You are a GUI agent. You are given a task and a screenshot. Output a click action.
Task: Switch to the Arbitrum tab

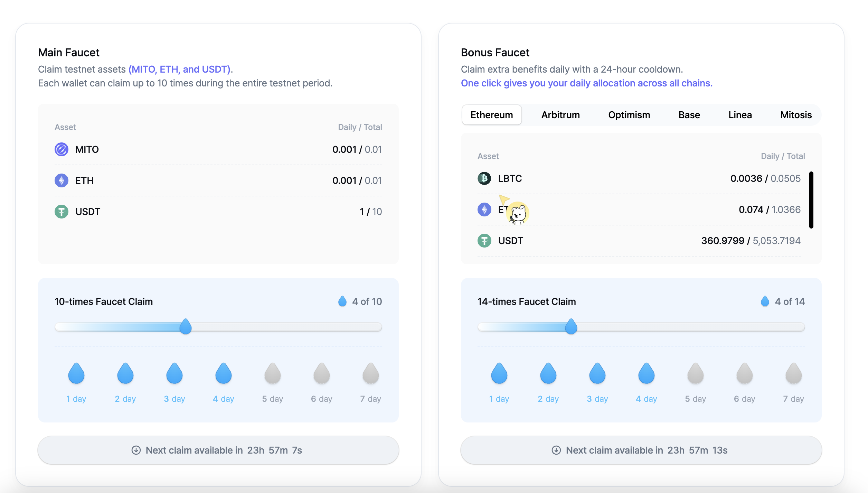pyautogui.click(x=560, y=115)
